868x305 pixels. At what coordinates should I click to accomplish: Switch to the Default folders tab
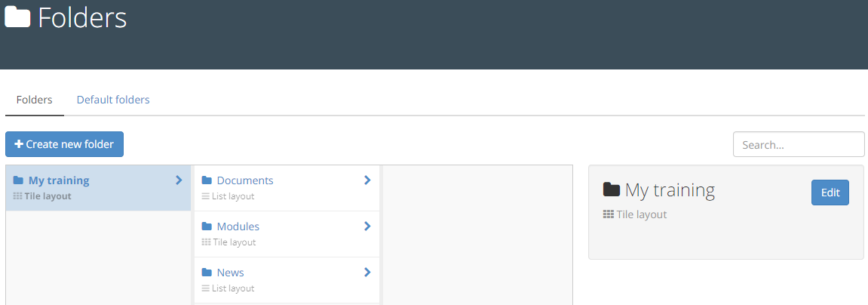(x=113, y=100)
